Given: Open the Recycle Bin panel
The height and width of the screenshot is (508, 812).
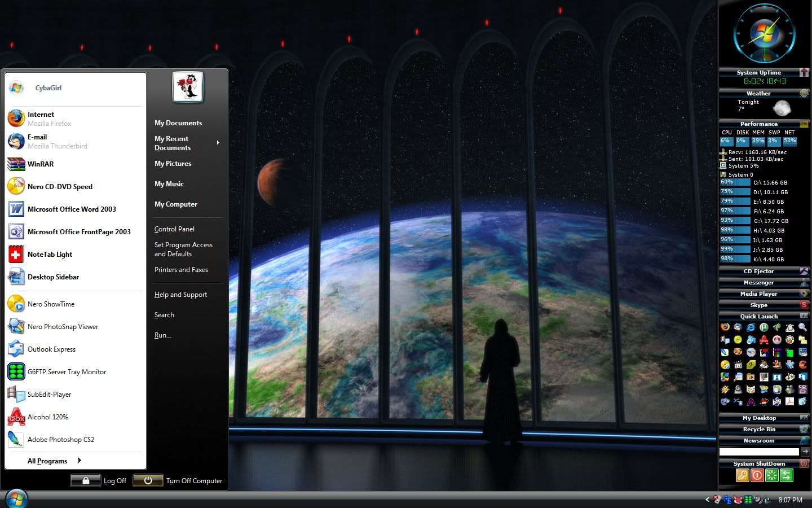Looking at the screenshot, I should point(765,429).
